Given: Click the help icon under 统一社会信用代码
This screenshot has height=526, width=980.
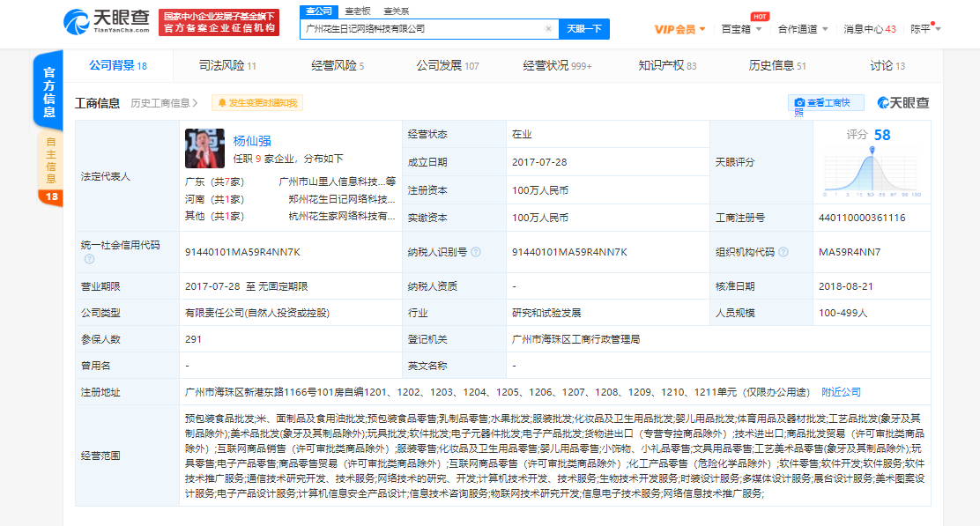Looking at the screenshot, I should (x=89, y=259).
